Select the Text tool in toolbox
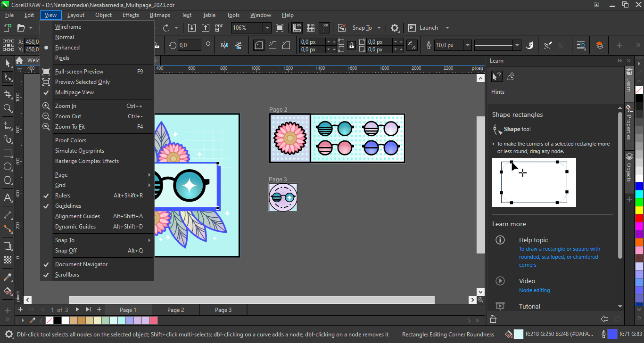The width and height of the screenshot is (644, 343). [x=8, y=197]
